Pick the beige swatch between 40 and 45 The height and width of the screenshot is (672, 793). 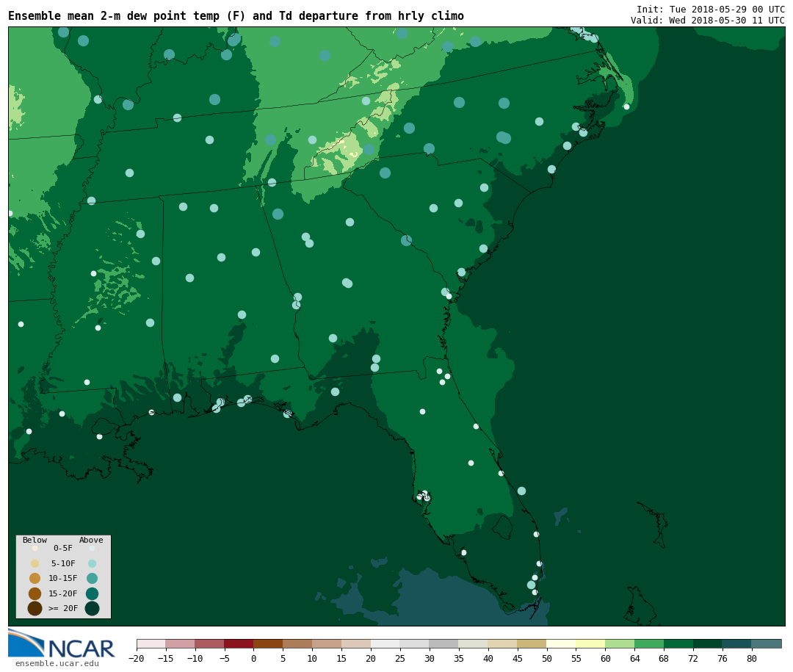(503, 643)
